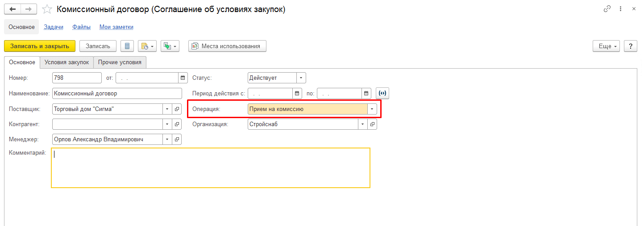
Task: Open the Поставщик record with open button
Action: pos(177,109)
